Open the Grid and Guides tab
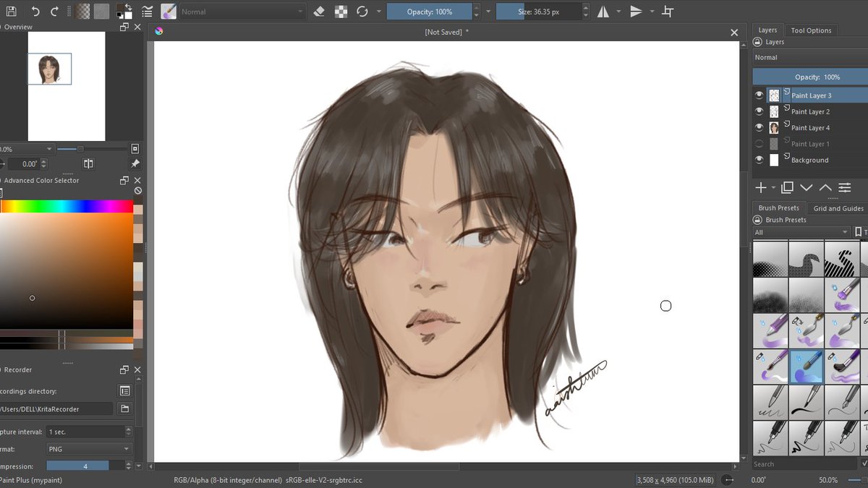The image size is (868, 488). coord(838,208)
